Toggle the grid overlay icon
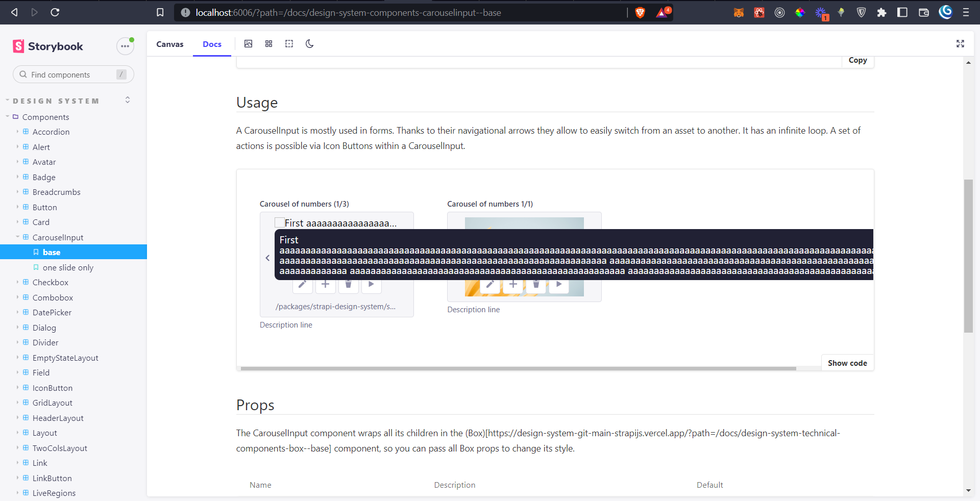The image size is (980, 501). pyautogui.click(x=268, y=44)
